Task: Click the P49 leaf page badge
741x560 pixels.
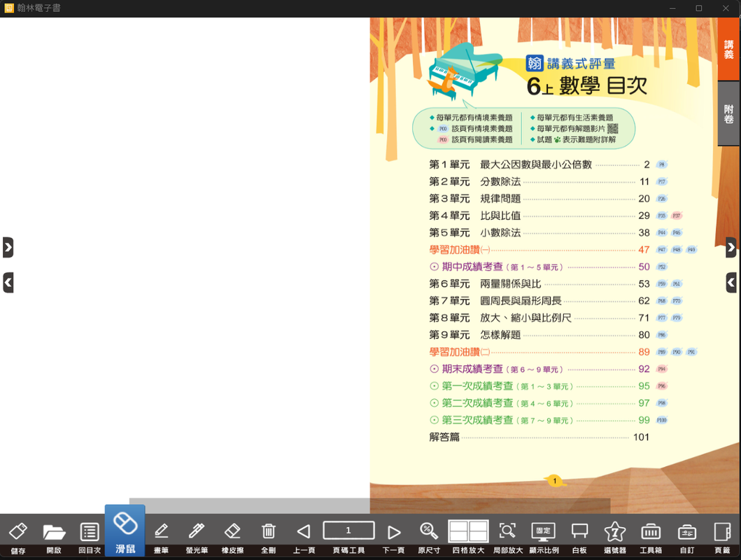Action: (x=691, y=249)
